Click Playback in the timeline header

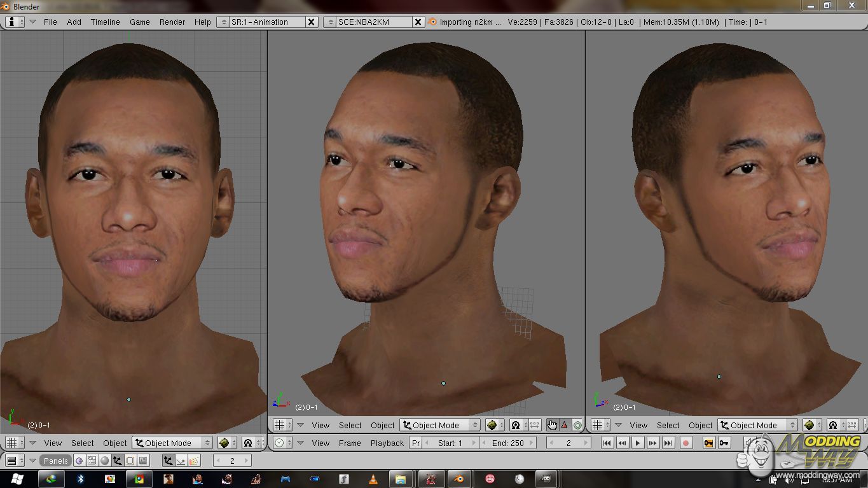pyautogui.click(x=387, y=443)
